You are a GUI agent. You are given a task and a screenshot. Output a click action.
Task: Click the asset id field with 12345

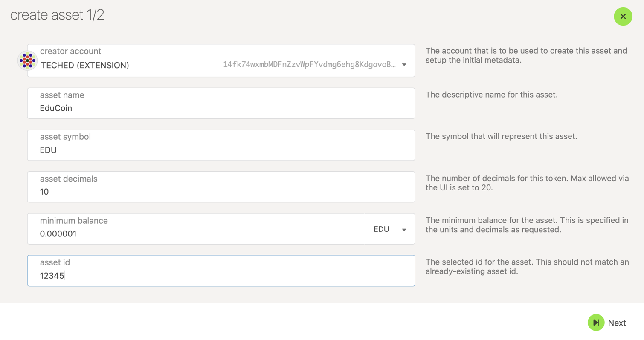(x=221, y=271)
